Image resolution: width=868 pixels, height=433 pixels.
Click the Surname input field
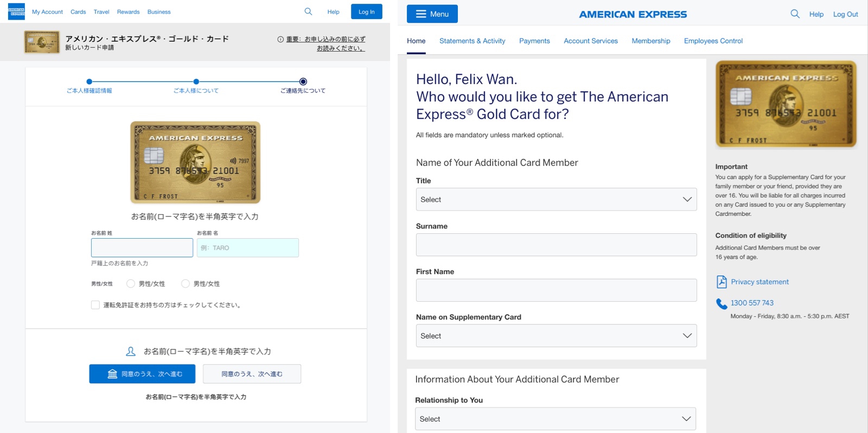click(556, 245)
